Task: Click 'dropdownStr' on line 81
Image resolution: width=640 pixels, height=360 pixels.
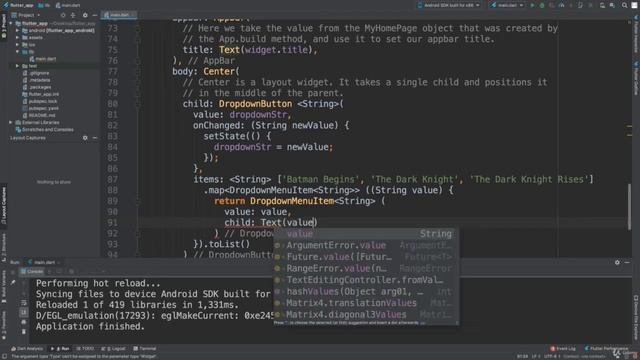Action: pyautogui.click(x=258, y=115)
